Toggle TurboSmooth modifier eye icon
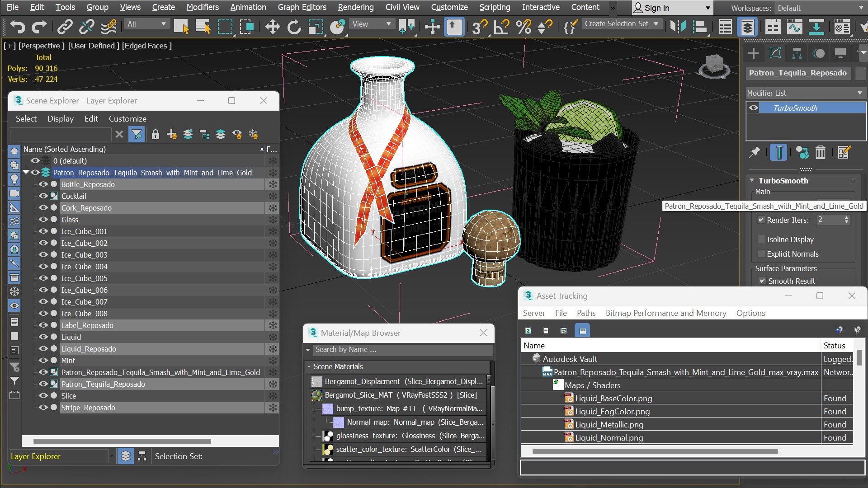This screenshot has width=868, height=488. point(754,108)
